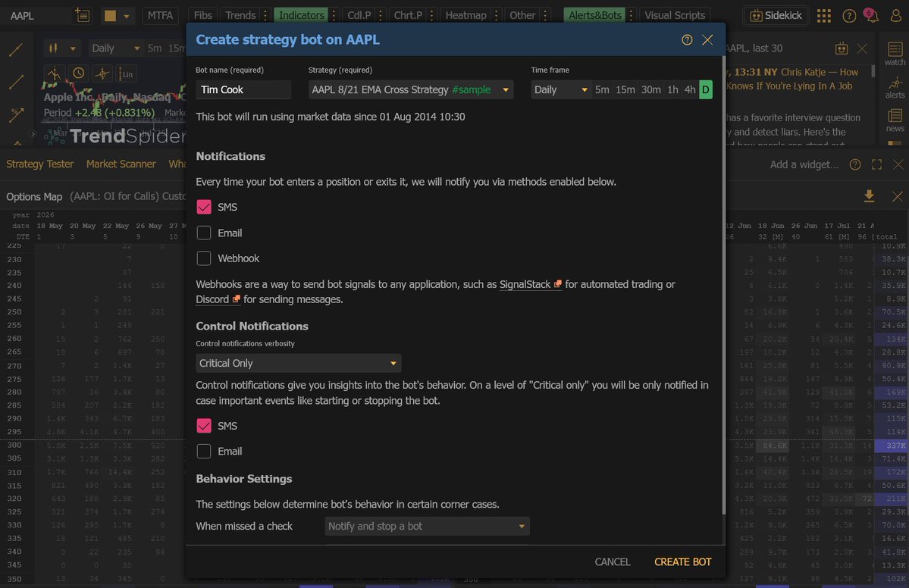
Task: Click the crosshair target icon on chart toolbar
Action: pos(102,73)
